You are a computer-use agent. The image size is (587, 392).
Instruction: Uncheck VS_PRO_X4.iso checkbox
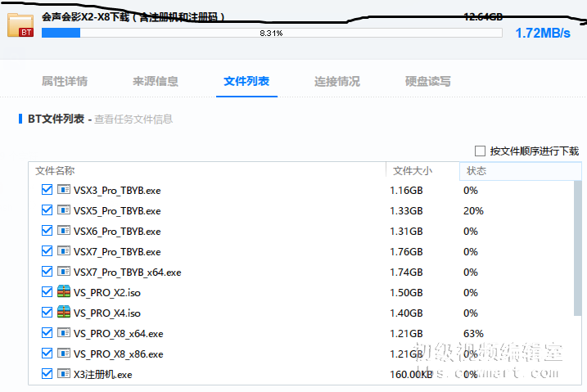click(47, 312)
